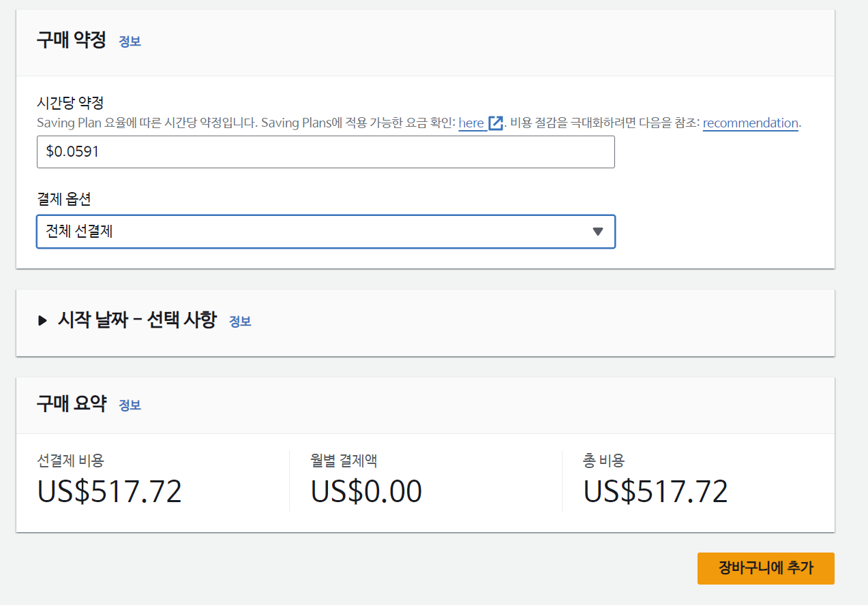Viewport: 868px width, 605px height.
Task: Click the 구매 요약 section heading
Action: [x=72, y=404]
